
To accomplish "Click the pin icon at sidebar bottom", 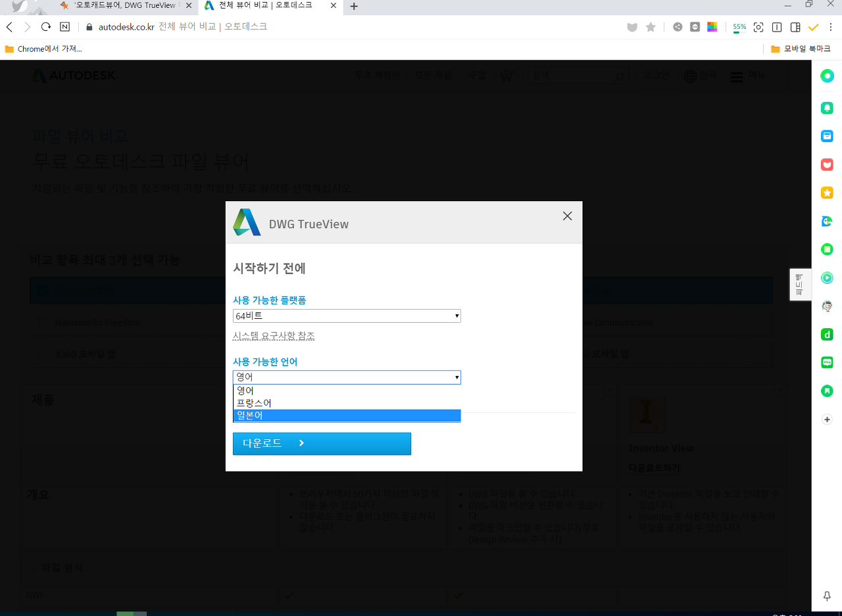I will click(827, 596).
